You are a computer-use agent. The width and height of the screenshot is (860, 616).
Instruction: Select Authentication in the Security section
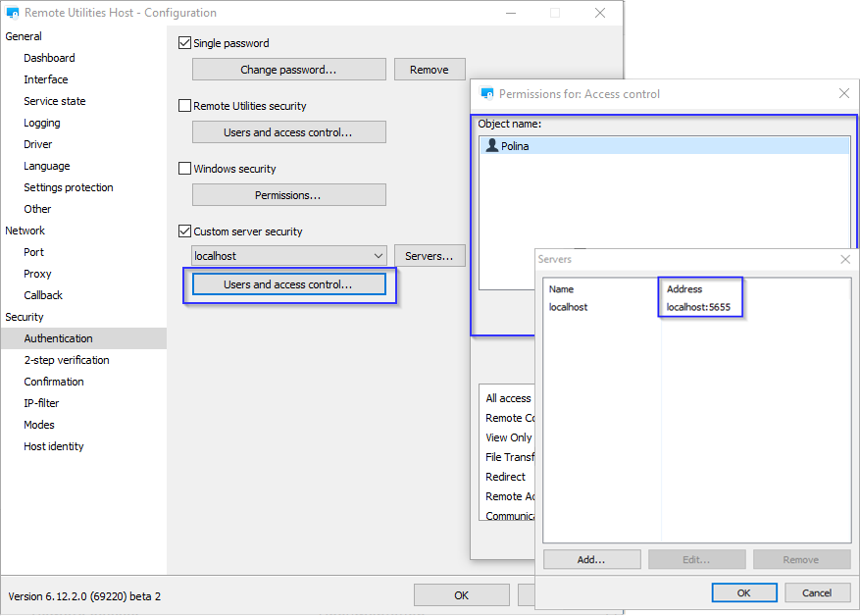tap(58, 338)
